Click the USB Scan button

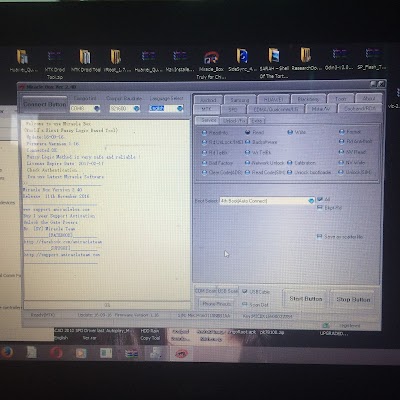[228, 291]
